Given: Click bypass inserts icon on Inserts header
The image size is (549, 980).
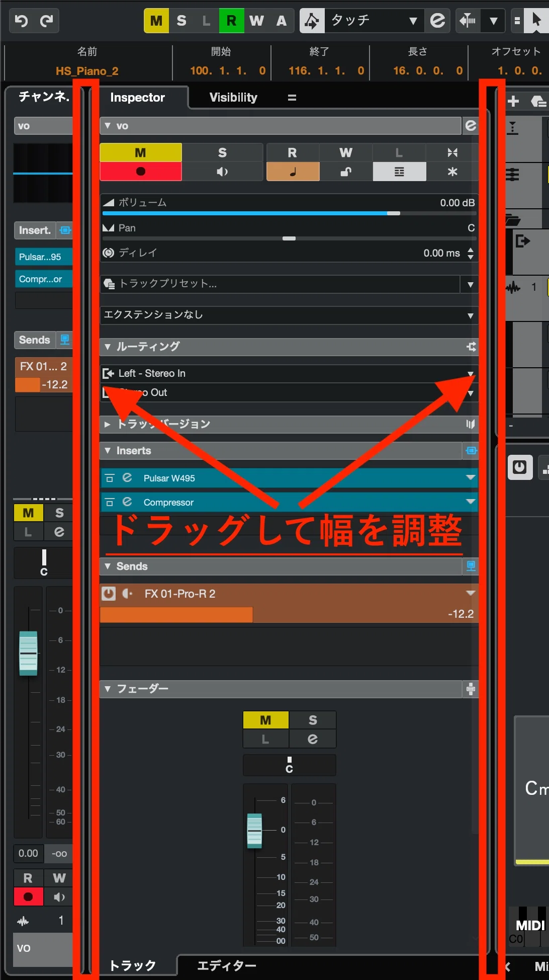Looking at the screenshot, I should pos(471,451).
